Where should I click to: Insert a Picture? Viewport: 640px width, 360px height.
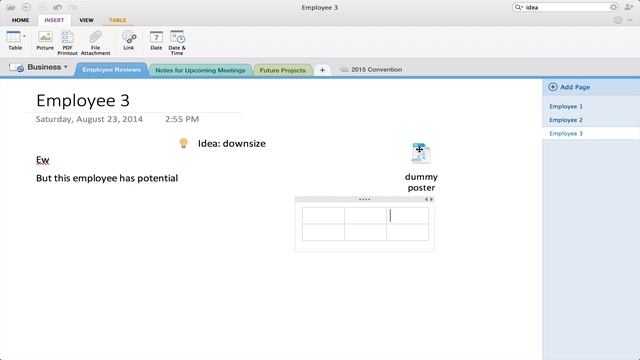45,40
